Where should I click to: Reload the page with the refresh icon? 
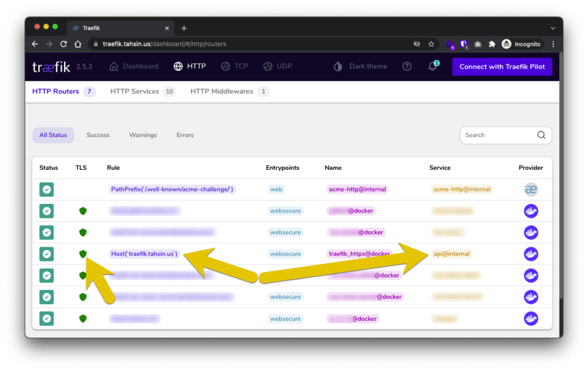[63, 44]
